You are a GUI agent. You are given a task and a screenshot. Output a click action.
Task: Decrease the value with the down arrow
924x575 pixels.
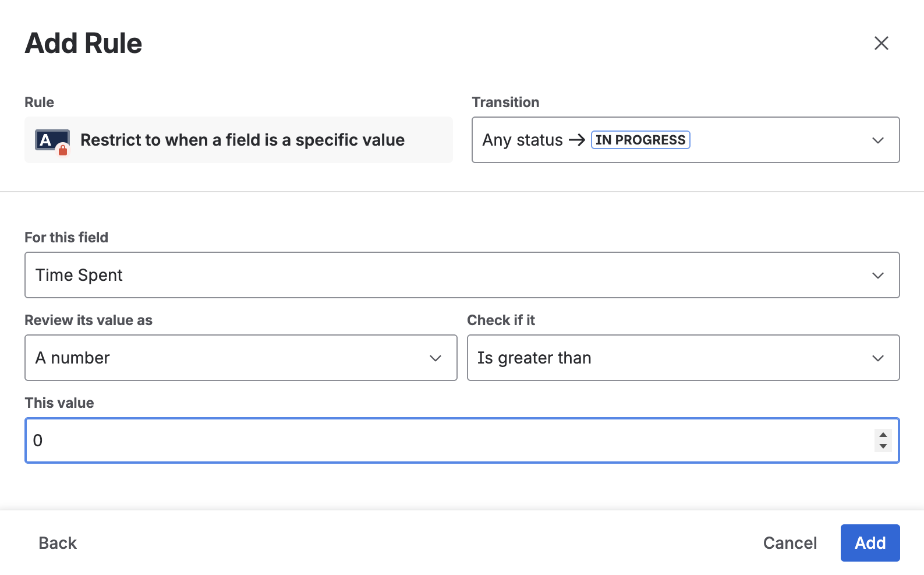[883, 446]
